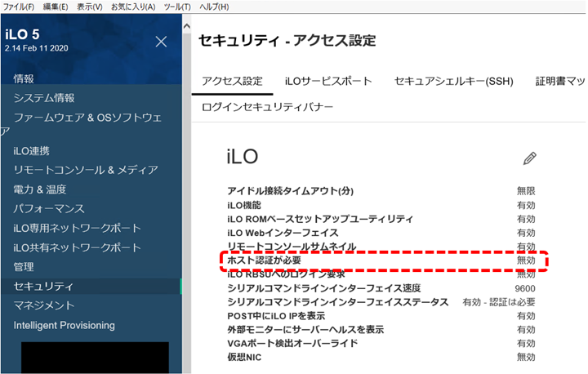The image size is (588, 374).
Task: Open Intelligent Provisioning in the sidebar
Action: (65, 325)
